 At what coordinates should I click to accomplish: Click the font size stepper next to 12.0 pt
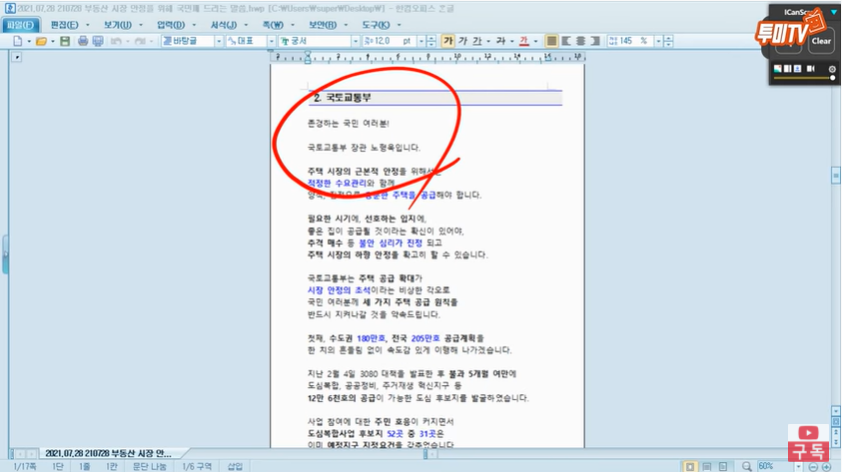tap(431, 41)
